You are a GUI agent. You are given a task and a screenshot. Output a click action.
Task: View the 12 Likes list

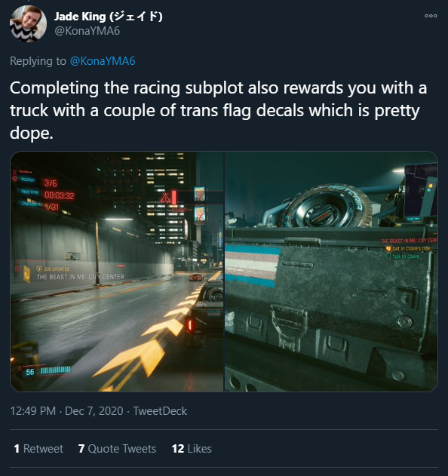tap(192, 448)
